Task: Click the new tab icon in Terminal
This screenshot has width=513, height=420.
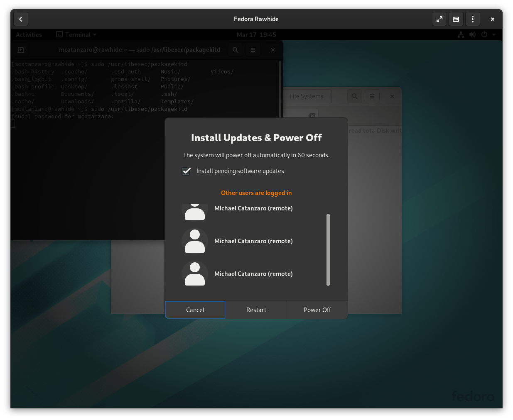Action: pyautogui.click(x=21, y=50)
